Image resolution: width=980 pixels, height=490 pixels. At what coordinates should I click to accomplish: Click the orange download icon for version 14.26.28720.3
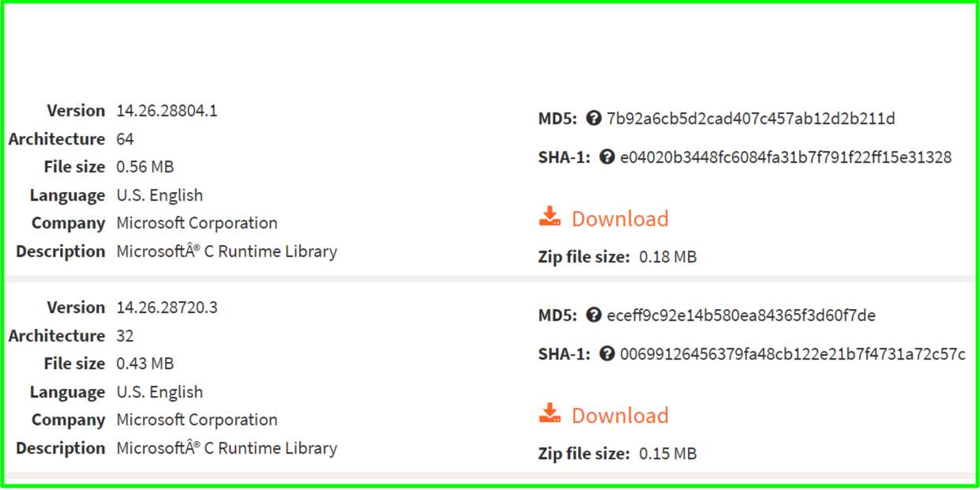click(x=550, y=414)
